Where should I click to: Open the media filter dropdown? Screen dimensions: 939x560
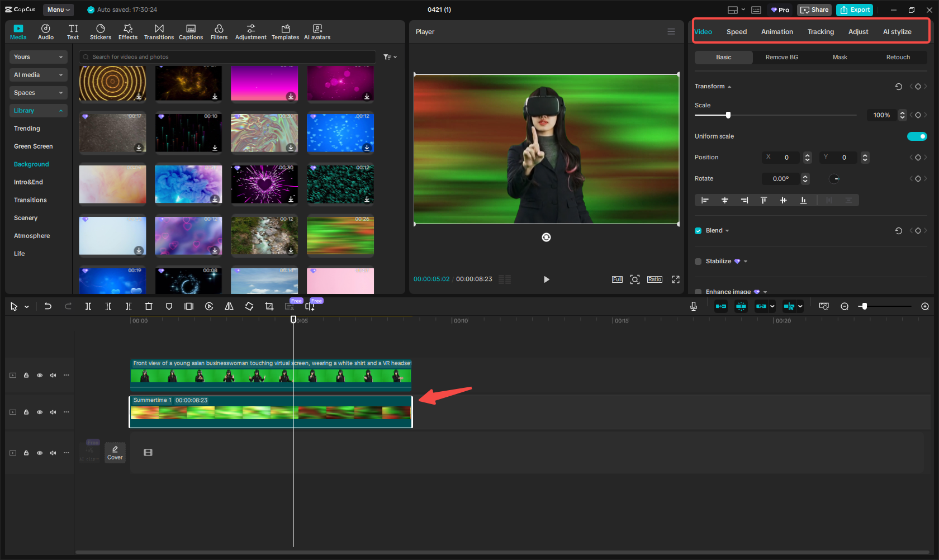point(390,56)
